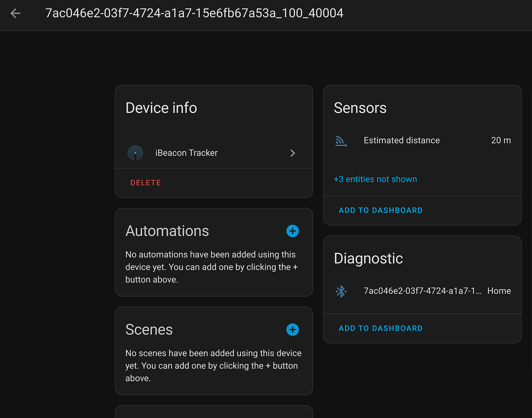The image size is (532, 418).
Task: Click the Scenes card heading
Action: [149, 329]
